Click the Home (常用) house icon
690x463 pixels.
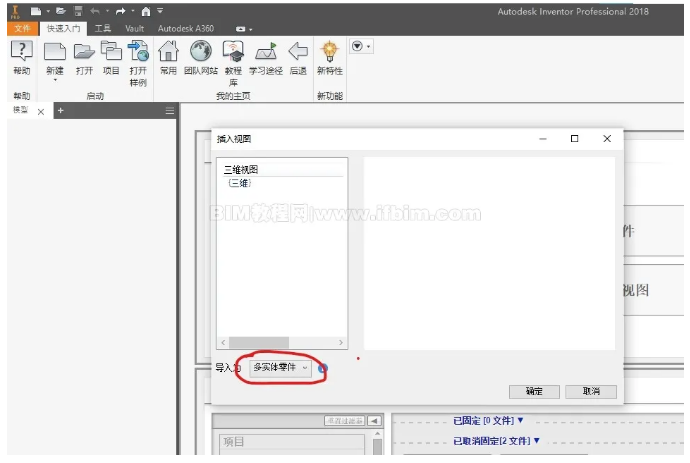point(168,51)
